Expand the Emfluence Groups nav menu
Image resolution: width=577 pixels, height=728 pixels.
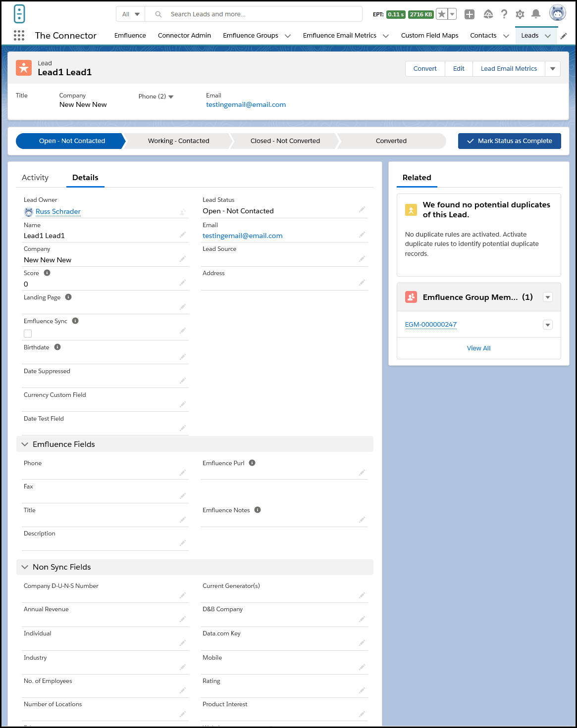[x=288, y=36]
